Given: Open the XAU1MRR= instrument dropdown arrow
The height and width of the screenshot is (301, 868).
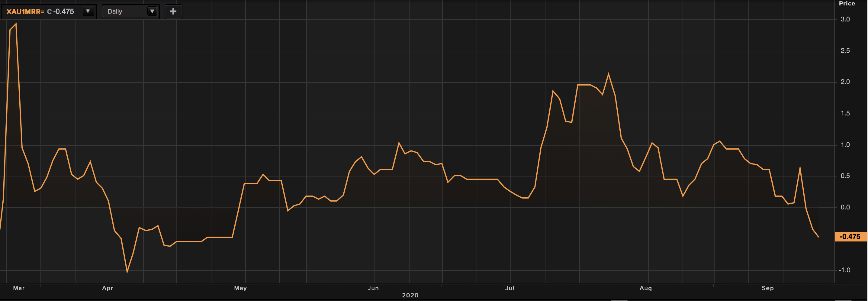Looking at the screenshot, I should pyautogui.click(x=88, y=11).
